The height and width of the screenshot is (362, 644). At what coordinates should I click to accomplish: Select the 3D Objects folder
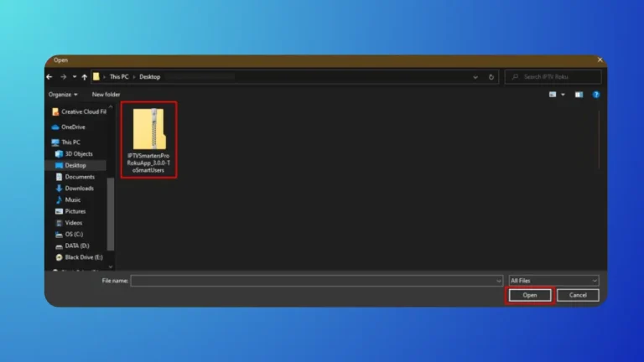78,154
